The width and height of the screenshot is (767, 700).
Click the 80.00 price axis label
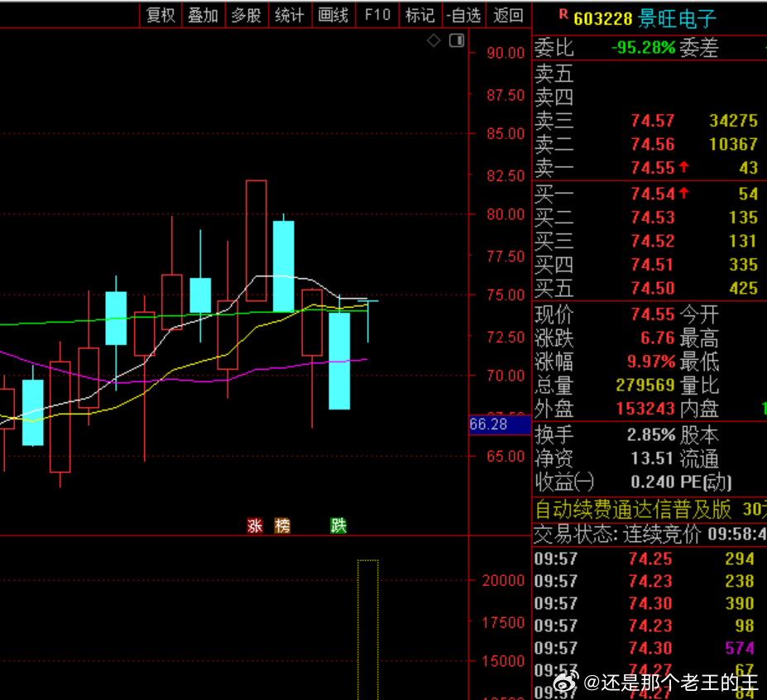tap(506, 214)
